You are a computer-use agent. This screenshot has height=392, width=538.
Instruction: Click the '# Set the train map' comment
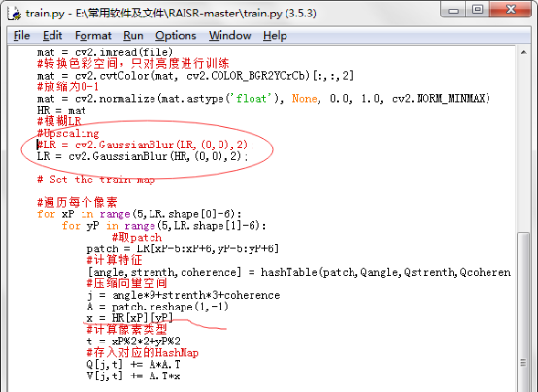click(96, 180)
